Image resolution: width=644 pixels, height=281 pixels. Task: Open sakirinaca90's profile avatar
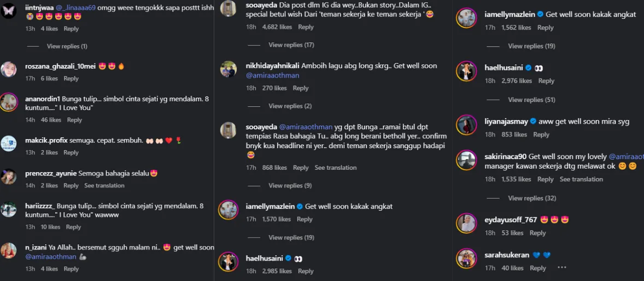[x=466, y=160]
